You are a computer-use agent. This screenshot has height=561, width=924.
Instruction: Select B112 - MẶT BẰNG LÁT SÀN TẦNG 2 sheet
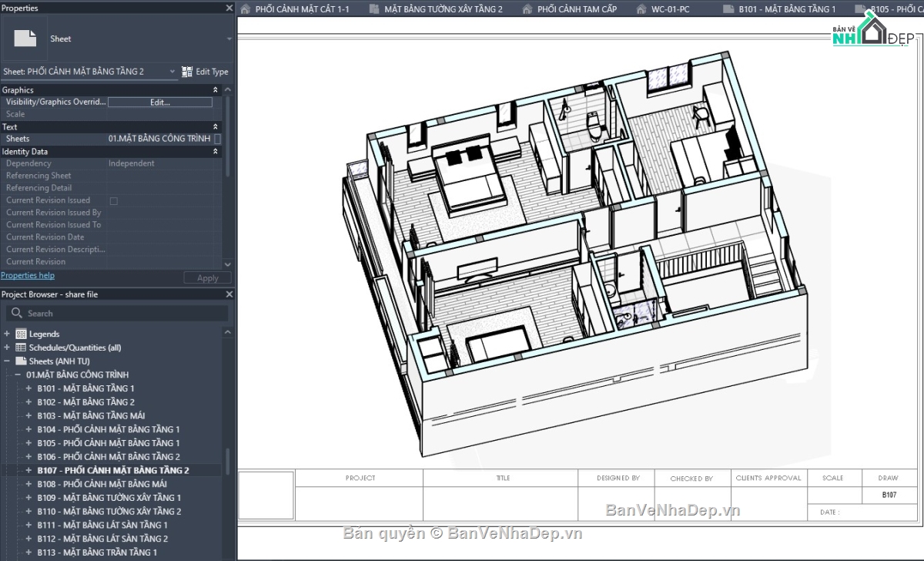(x=102, y=539)
